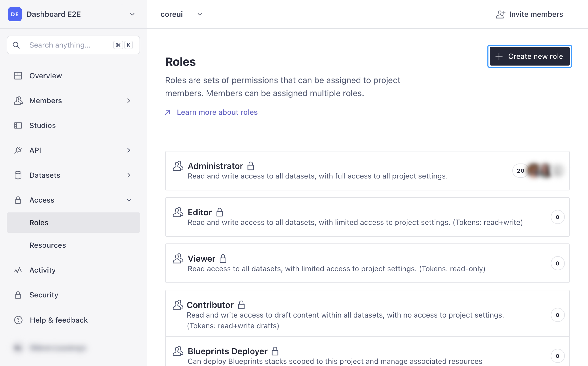Click the Help & feedback question icon
The height and width of the screenshot is (366, 588).
18,320
